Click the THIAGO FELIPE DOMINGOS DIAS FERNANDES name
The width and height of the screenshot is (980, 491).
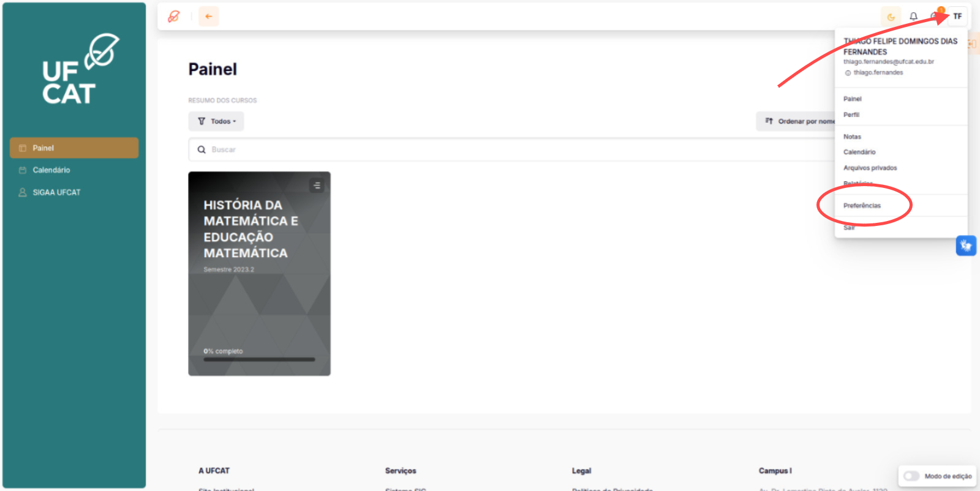[x=900, y=47]
